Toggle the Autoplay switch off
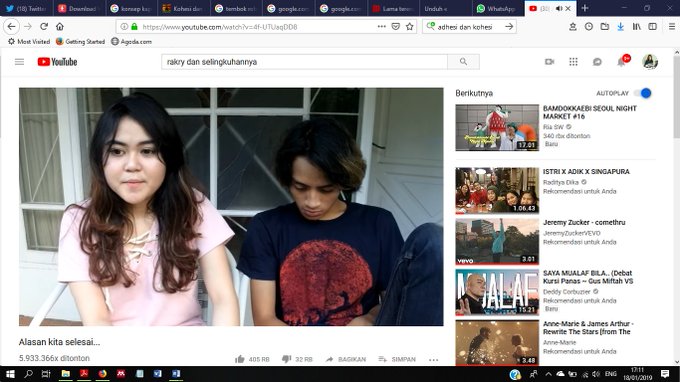 coord(643,93)
